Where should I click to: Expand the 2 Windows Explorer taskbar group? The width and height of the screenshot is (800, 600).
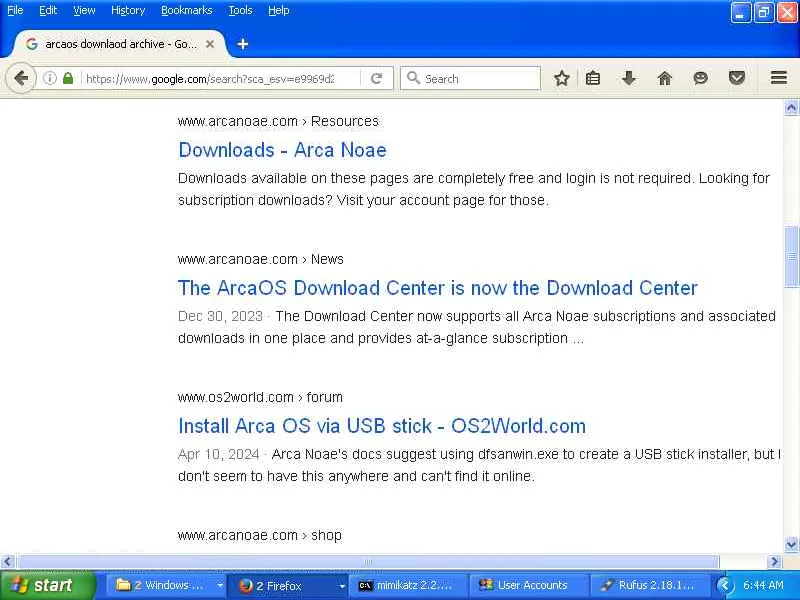click(x=220, y=585)
